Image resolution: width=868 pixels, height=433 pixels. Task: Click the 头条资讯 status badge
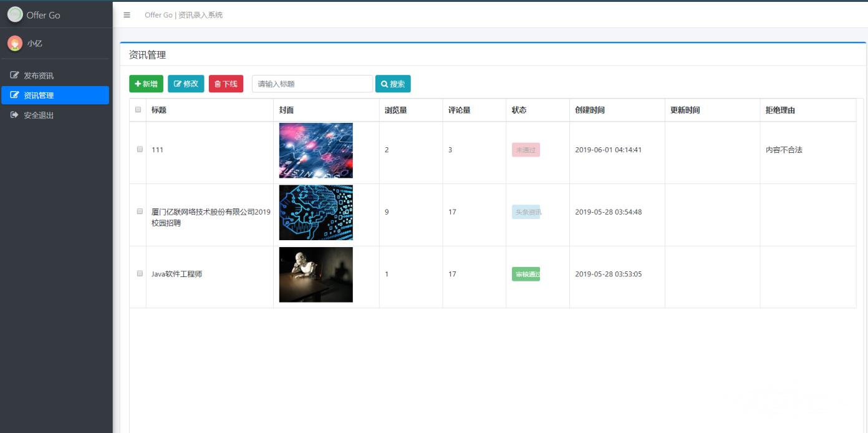tap(527, 212)
